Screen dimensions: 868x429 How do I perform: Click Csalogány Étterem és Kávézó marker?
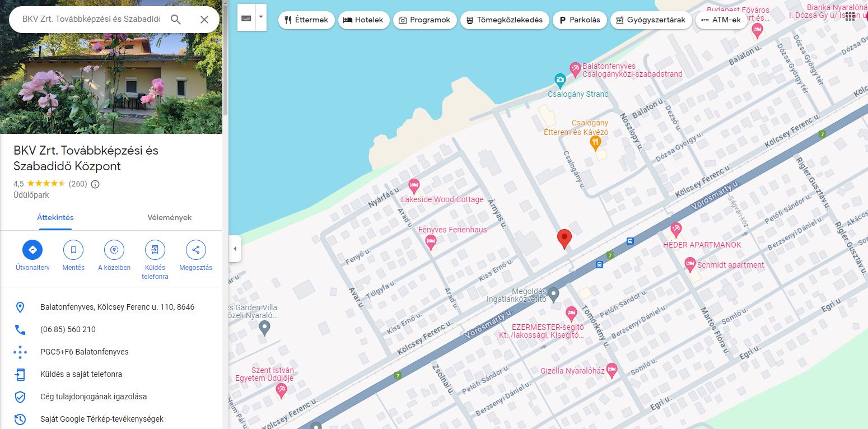click(x=595, y=143)
